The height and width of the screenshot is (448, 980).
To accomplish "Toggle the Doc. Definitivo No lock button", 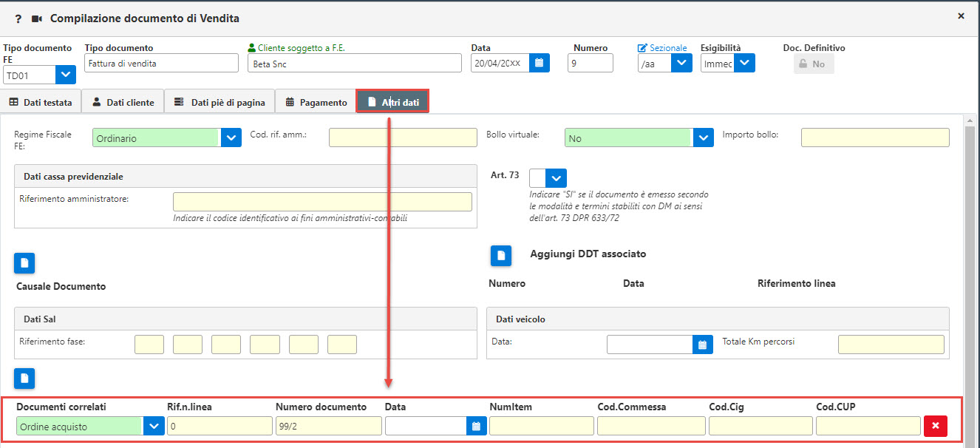I will pos(814,64).
